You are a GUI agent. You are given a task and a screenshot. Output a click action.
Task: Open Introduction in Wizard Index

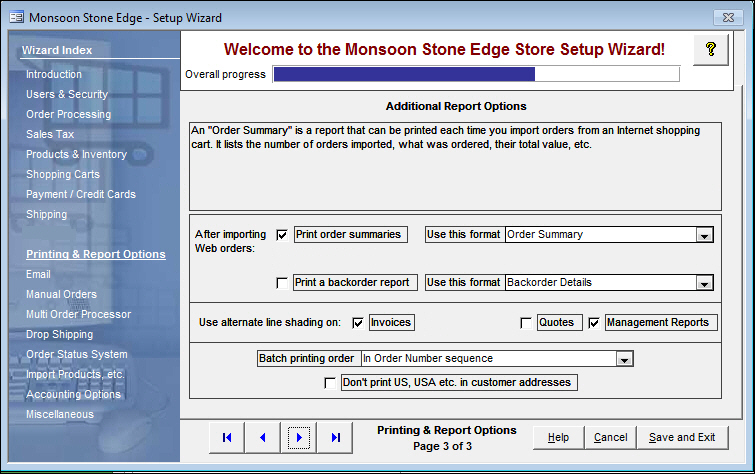pos(54,74)
